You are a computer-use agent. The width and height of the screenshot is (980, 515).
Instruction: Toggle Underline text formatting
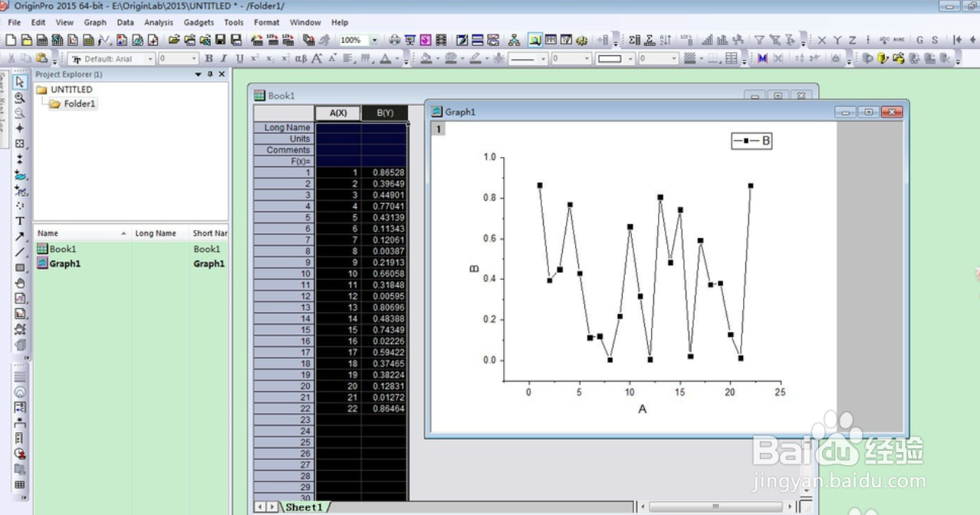239,58
